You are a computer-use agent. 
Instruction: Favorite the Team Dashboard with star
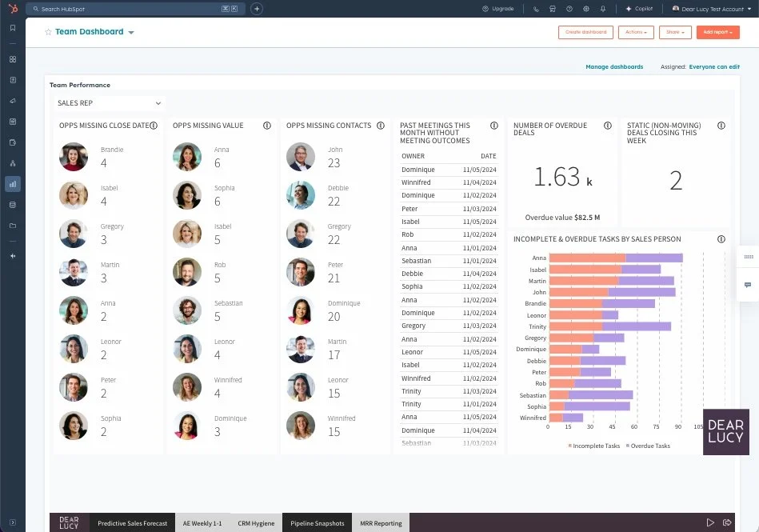coord(48,32)
